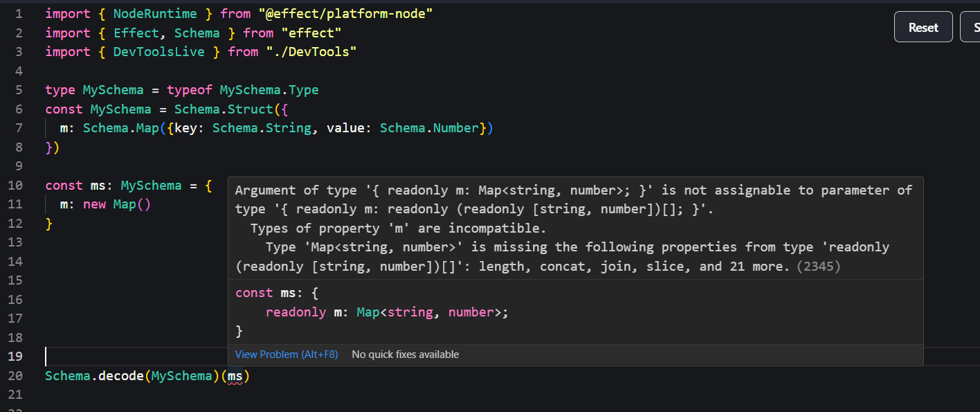Click the partially visible button beside Reset
The image size is (980, 412).
[x=971, y=27]
